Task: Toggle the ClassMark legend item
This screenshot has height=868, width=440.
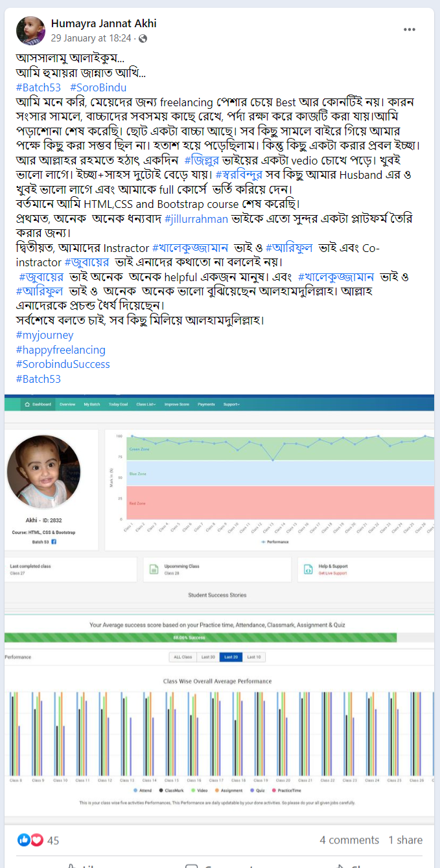Action: coord(172,791)
